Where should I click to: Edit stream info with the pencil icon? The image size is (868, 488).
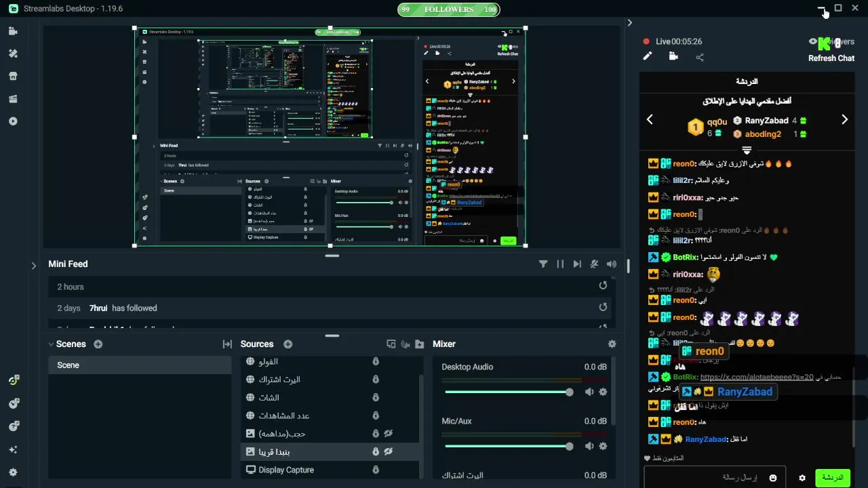[648, 57]
